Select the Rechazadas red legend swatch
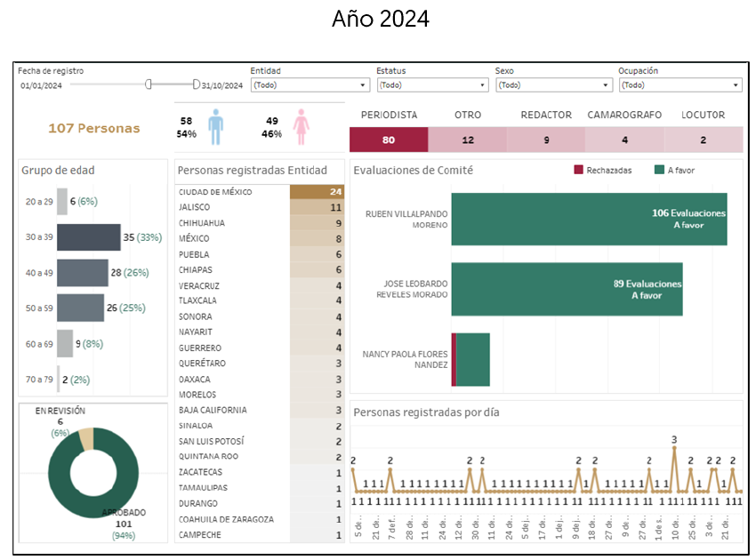 578,170
